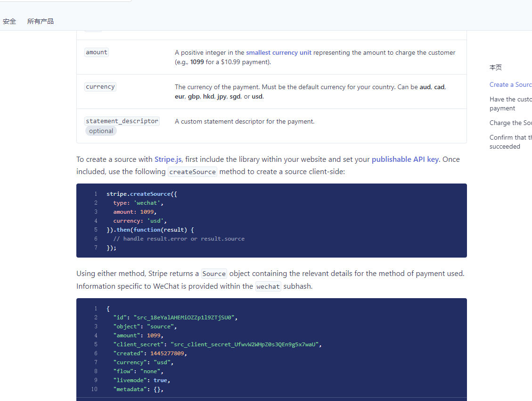Click the }).then(function(result) code line

(150, 230)
